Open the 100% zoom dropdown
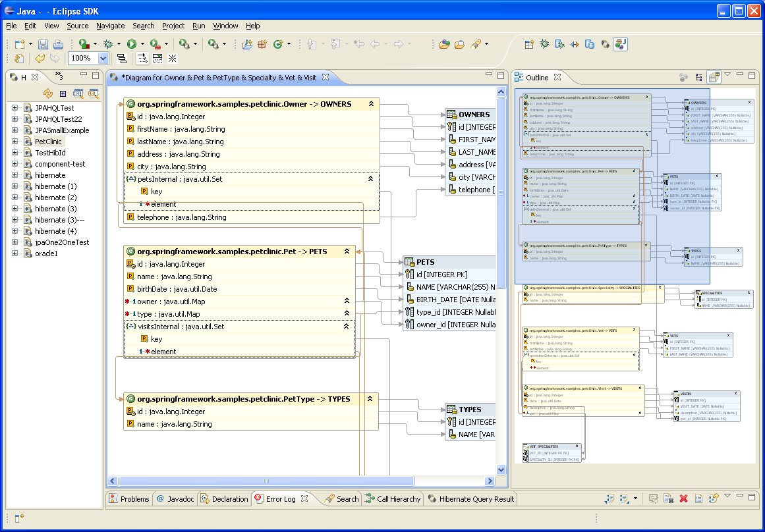 tap(103, 59)
